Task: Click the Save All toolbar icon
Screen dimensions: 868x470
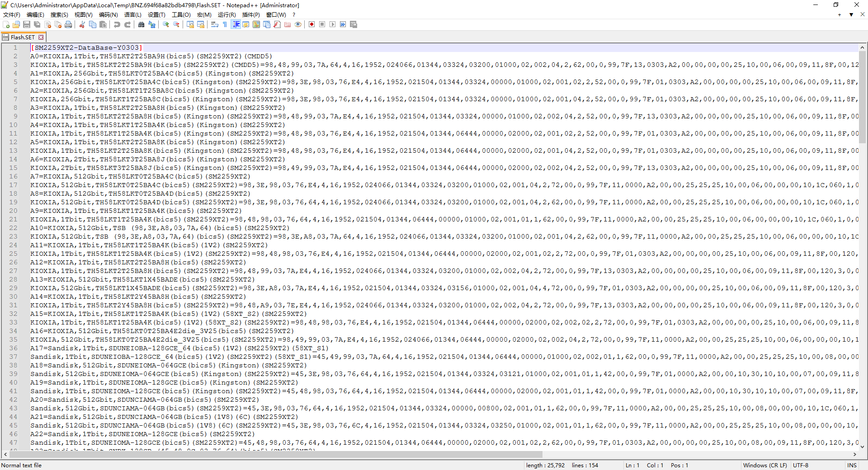Action: 37,24
